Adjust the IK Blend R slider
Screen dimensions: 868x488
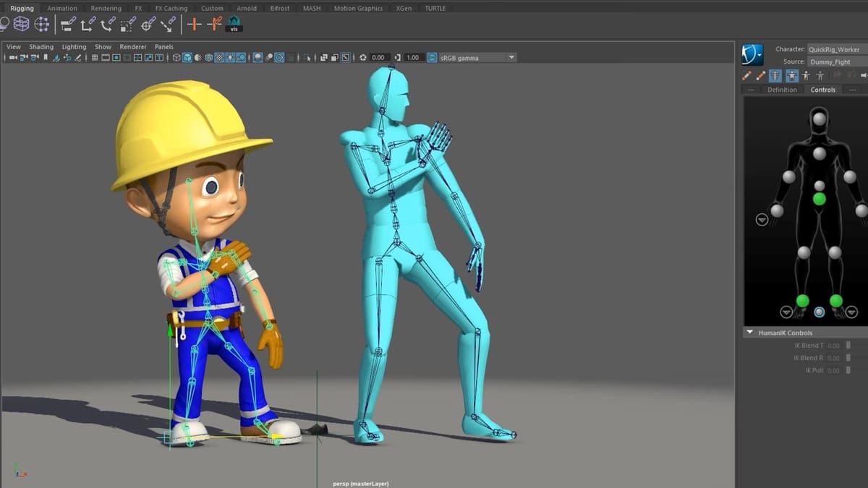(x=848, y=358)
